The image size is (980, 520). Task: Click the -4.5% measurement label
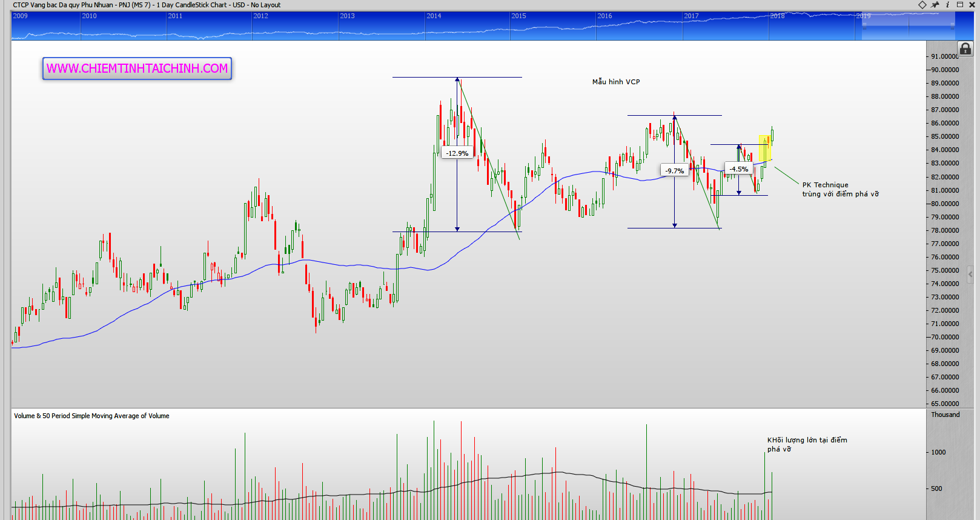(x=738, y=169)
